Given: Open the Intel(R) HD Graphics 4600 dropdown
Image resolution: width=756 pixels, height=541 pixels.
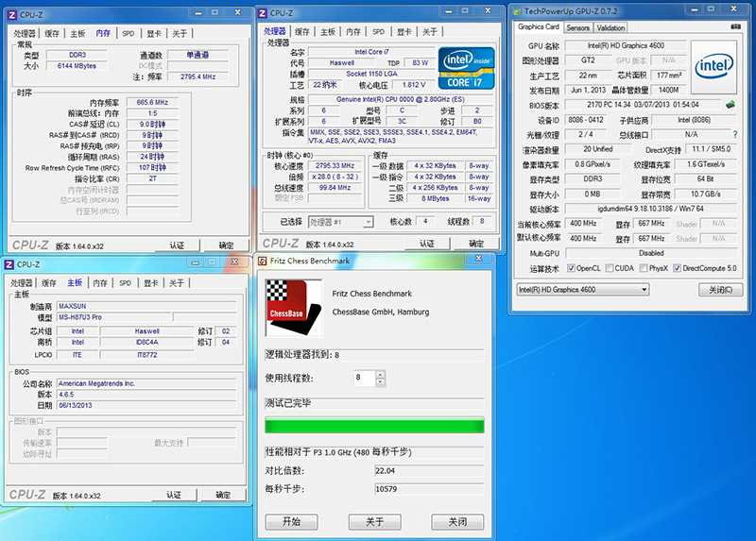Looking at the screenshot, I should pos(583,290).
